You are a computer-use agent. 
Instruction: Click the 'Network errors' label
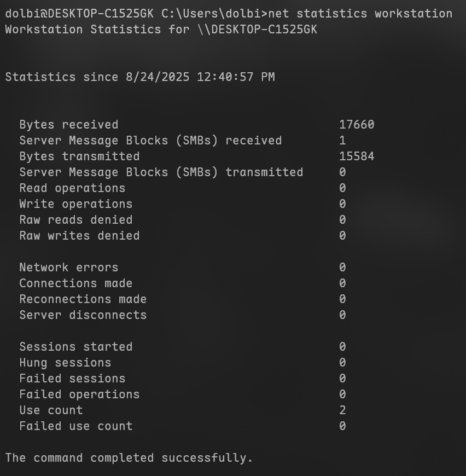(69, 268)
